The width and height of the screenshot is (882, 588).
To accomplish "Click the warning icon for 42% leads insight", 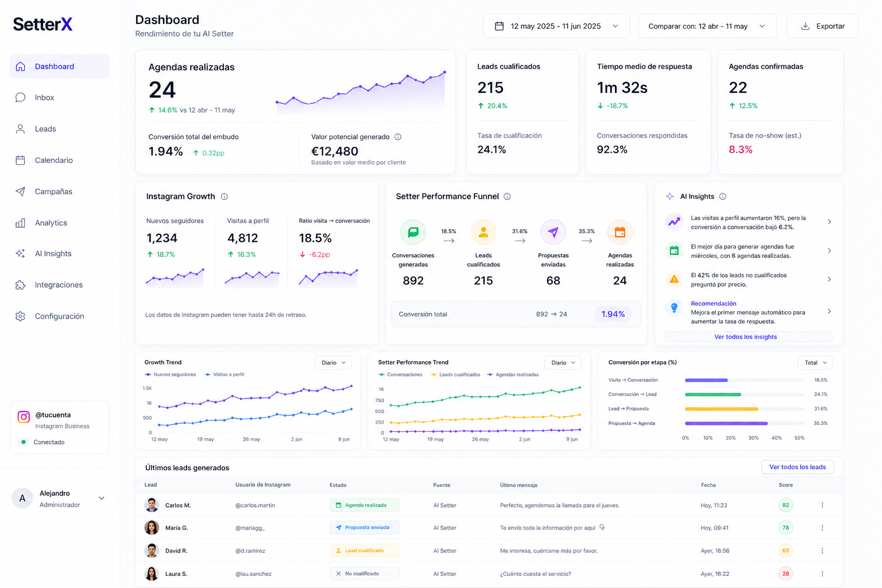I will coord(674,279).
